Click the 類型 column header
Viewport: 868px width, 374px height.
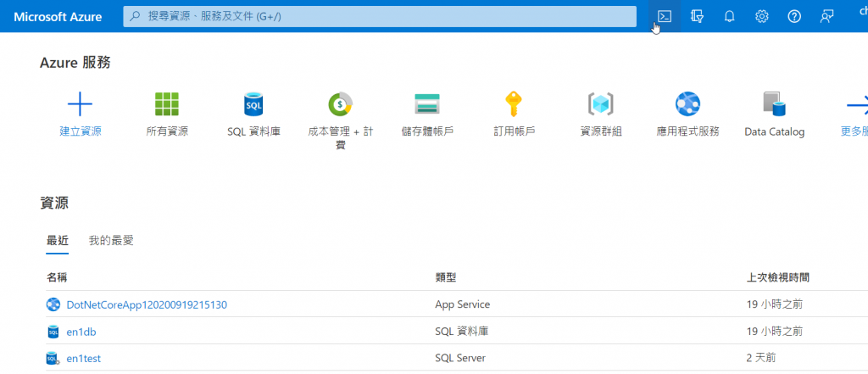pos(446,277)
